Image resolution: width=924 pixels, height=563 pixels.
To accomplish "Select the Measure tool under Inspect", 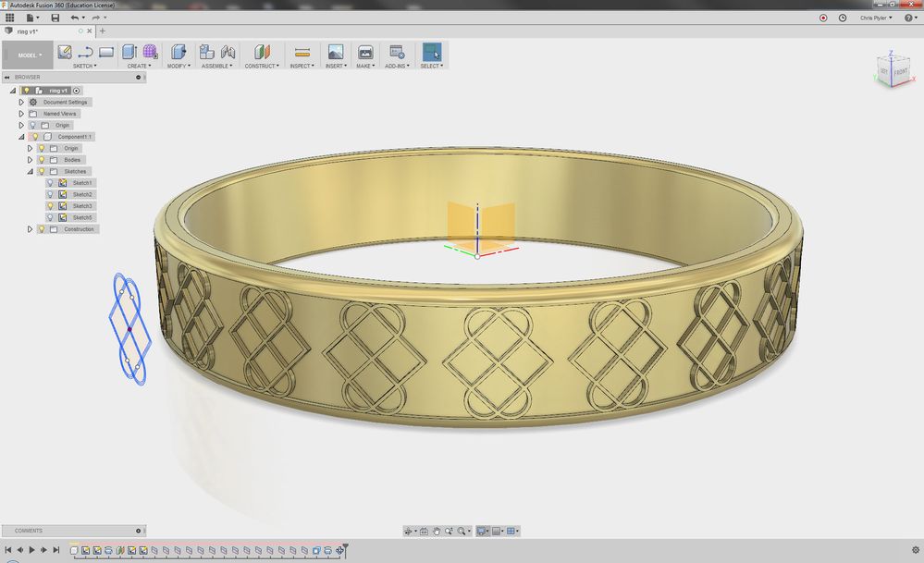I will (x=301, y=53).
